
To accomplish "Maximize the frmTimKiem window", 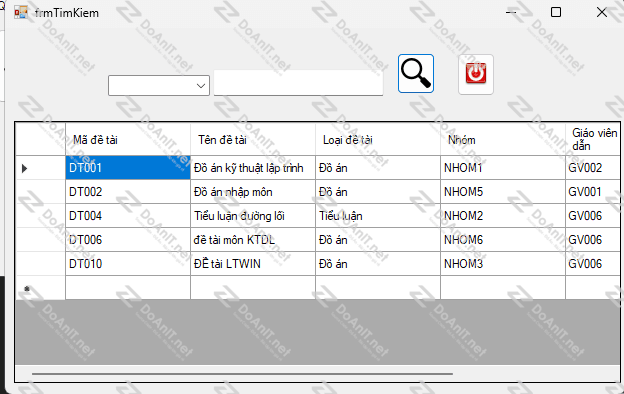I will click(556, 12).
